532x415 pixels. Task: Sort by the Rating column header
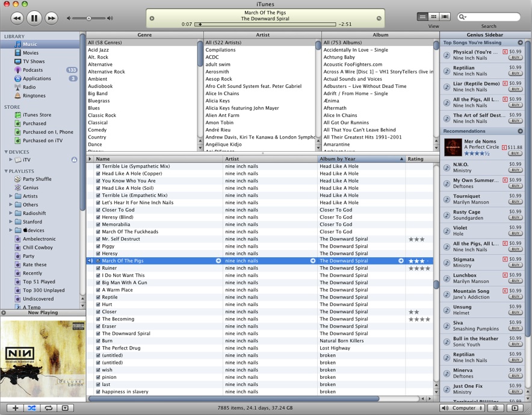[x=419, y=159]
